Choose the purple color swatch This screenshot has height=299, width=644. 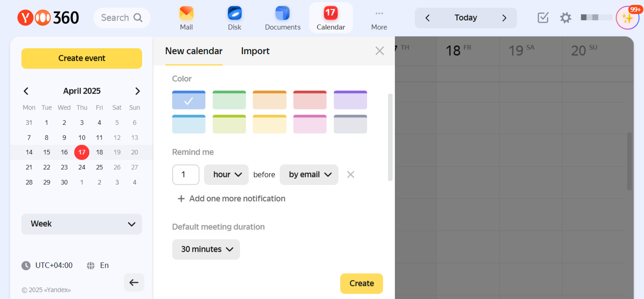click(x=350, y=100)
